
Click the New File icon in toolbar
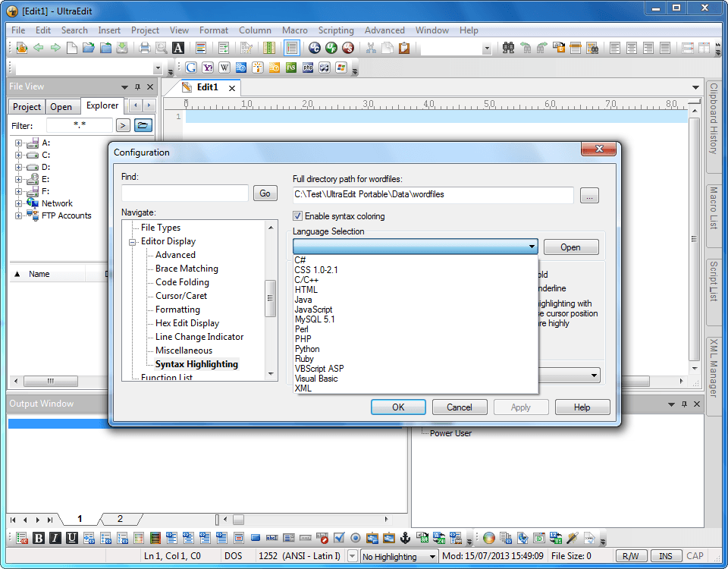pyautogui.click(x=72, y=47)
